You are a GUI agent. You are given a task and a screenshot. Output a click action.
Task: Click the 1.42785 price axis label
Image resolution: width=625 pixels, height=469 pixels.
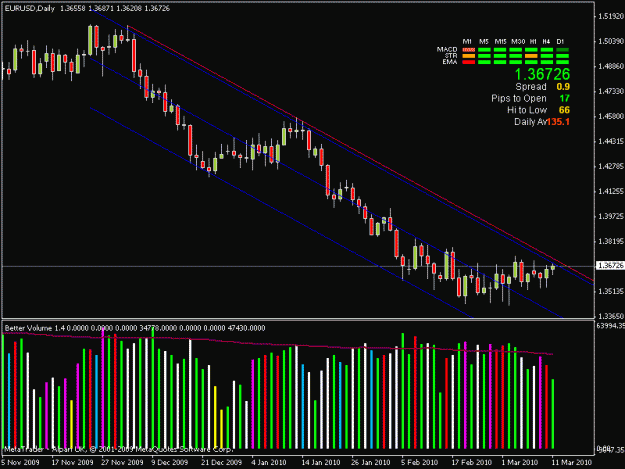611,166
